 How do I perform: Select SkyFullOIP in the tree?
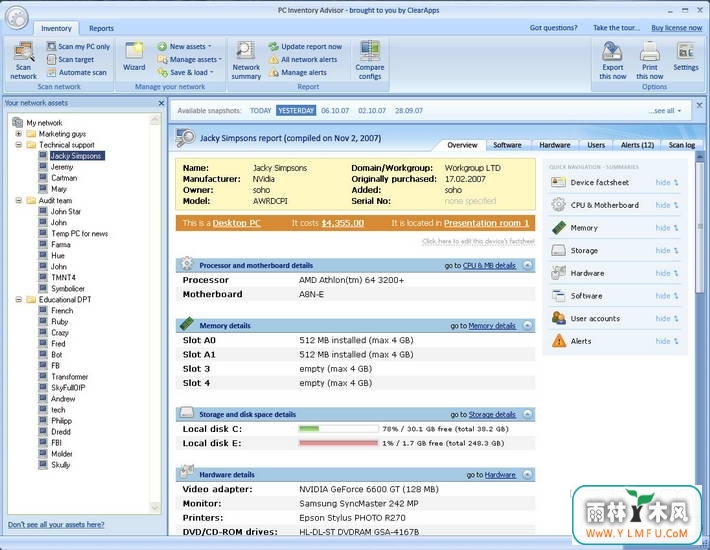point(68,387)
